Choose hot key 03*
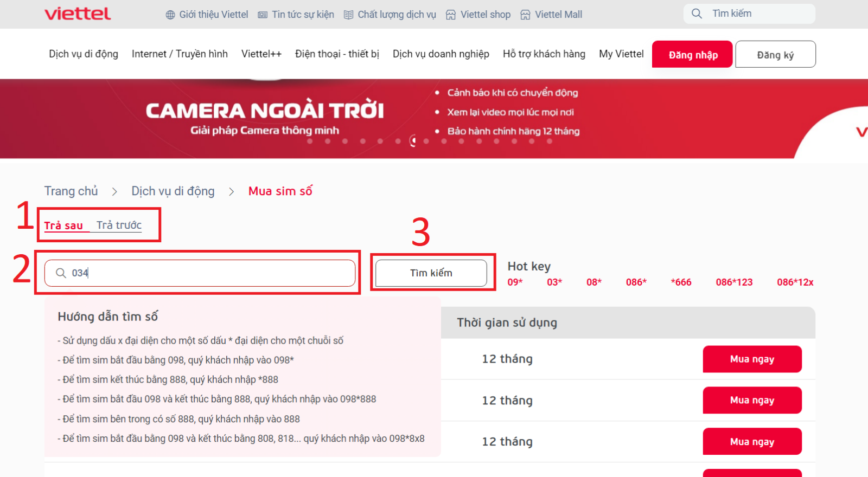The height and width of the screenshot is (477, 868). click(554, 282)
